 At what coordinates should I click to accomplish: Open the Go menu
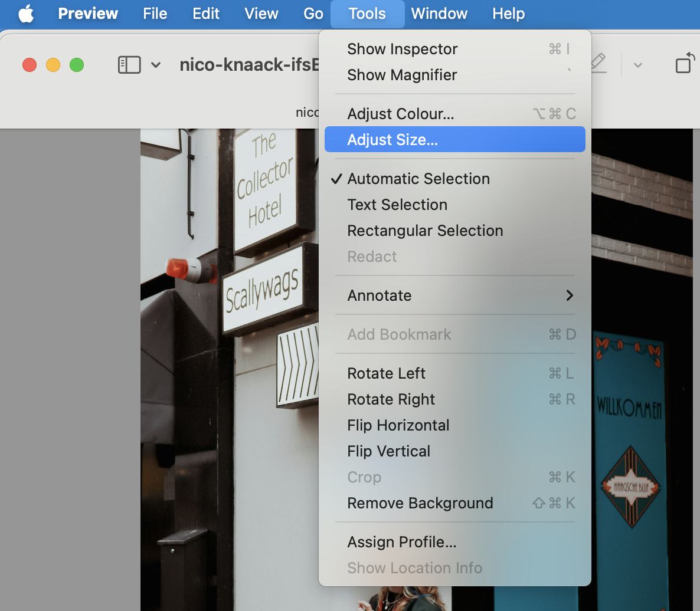click(x=313, y=14)
